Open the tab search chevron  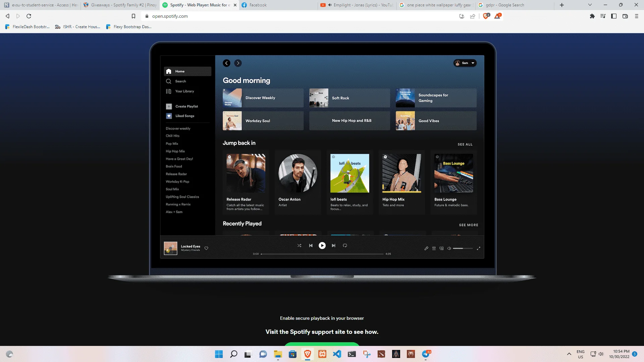pos(590,5)
